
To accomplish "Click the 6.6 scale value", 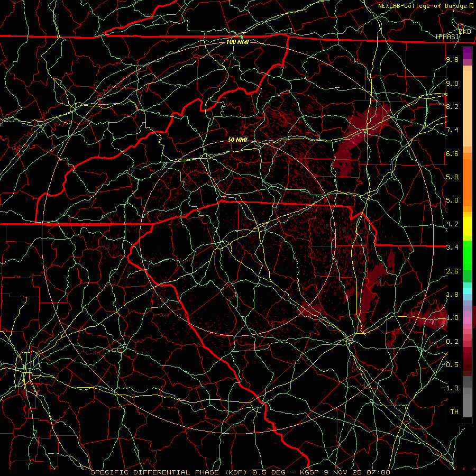I will pyautogui.click(x=452, y=153).
